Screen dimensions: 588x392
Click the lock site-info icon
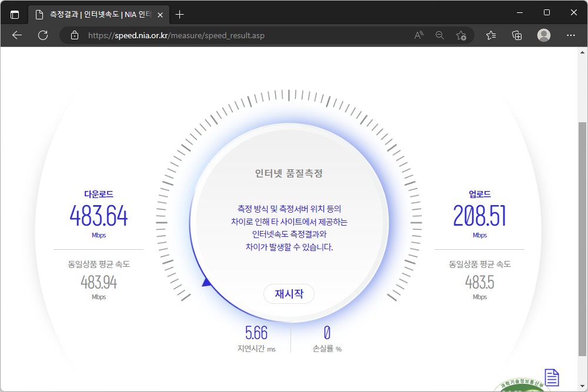pos(75,35)
